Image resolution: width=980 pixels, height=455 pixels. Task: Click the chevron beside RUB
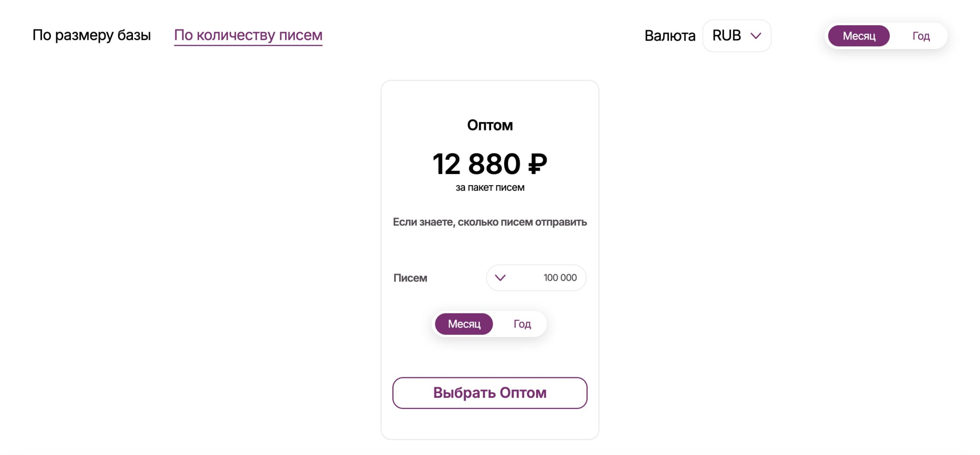click(755, 36)
